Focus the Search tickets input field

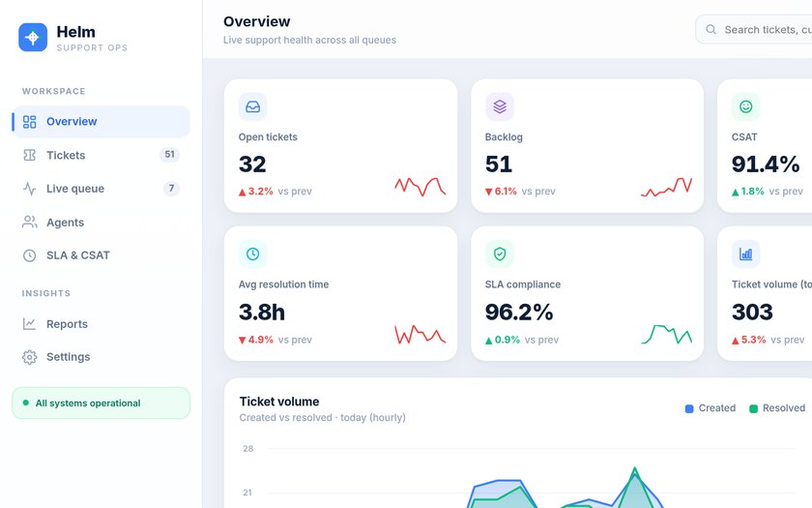(x=754, y=30)
